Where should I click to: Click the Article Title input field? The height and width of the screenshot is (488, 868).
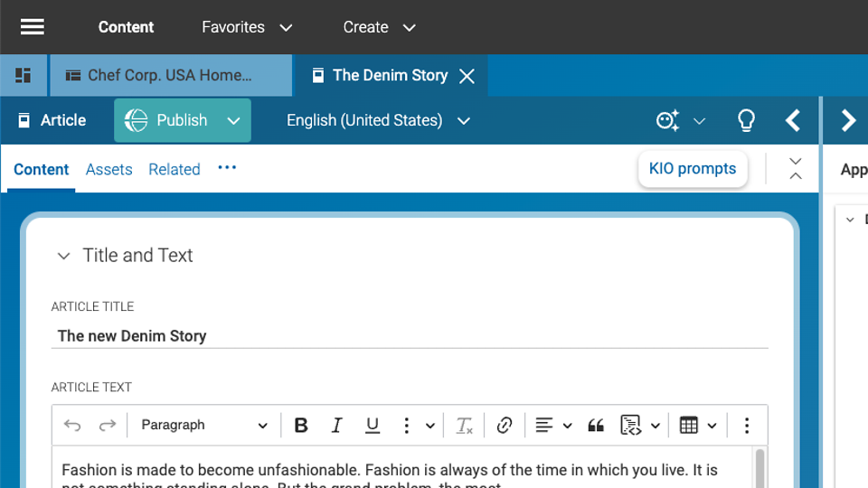(x=410, y=336)
